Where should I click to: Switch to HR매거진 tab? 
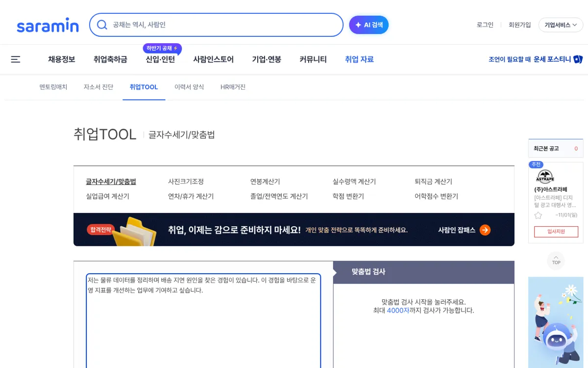233,87
